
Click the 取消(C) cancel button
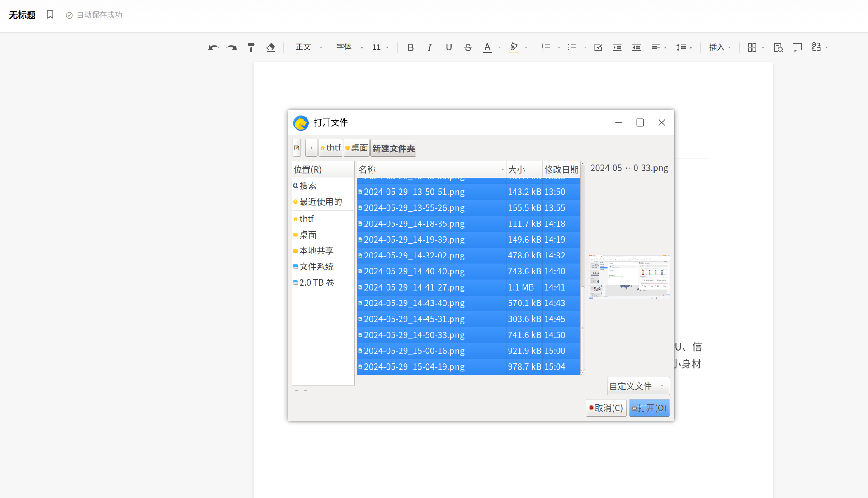[x=606, y=408]
